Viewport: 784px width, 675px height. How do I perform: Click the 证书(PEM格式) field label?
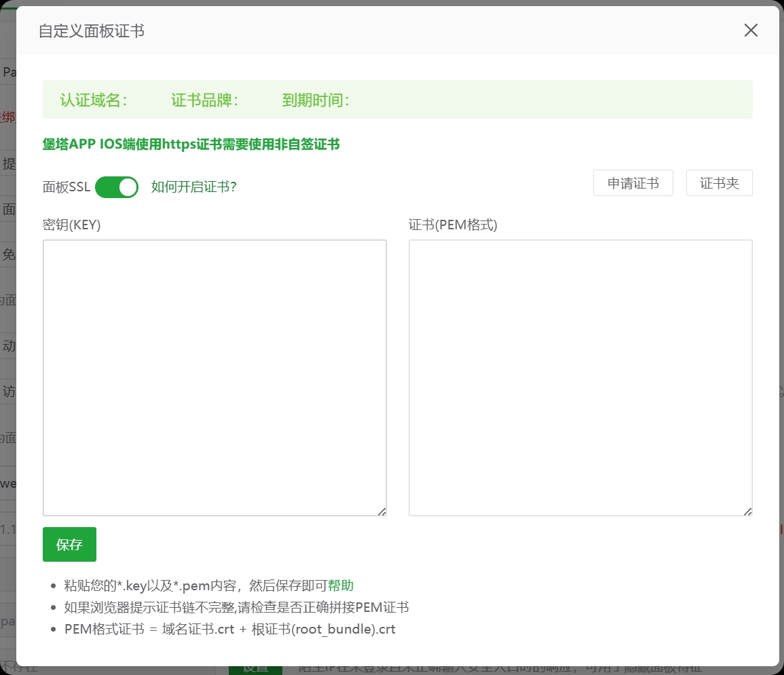pyautogui.click(x=453, y=225)
